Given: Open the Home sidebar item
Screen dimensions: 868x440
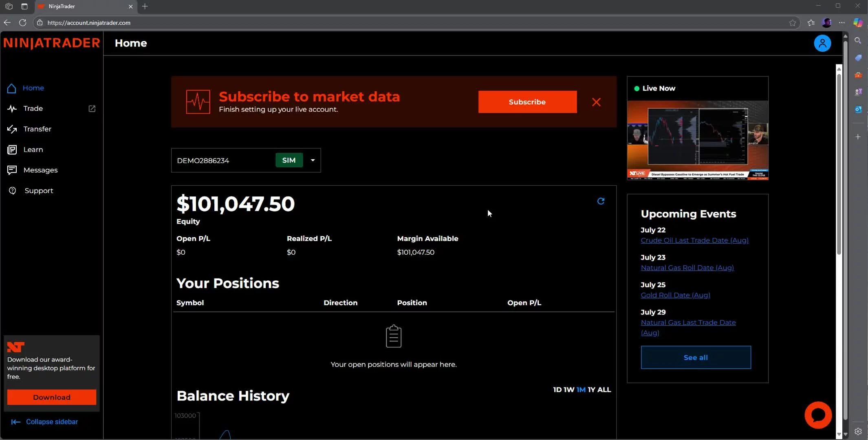Looking at the screenshot, I should pos(33,88).
